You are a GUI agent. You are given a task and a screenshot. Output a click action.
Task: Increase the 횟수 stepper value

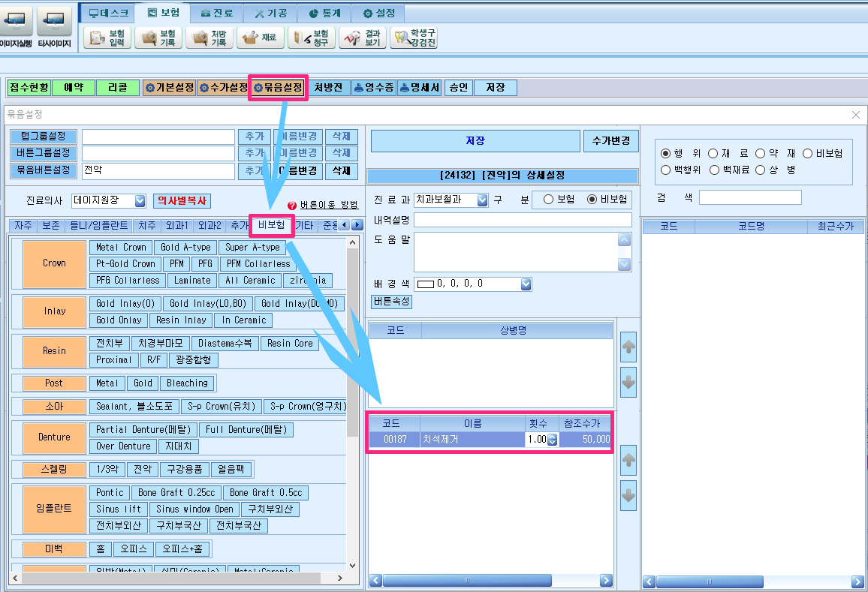point(552,436)
